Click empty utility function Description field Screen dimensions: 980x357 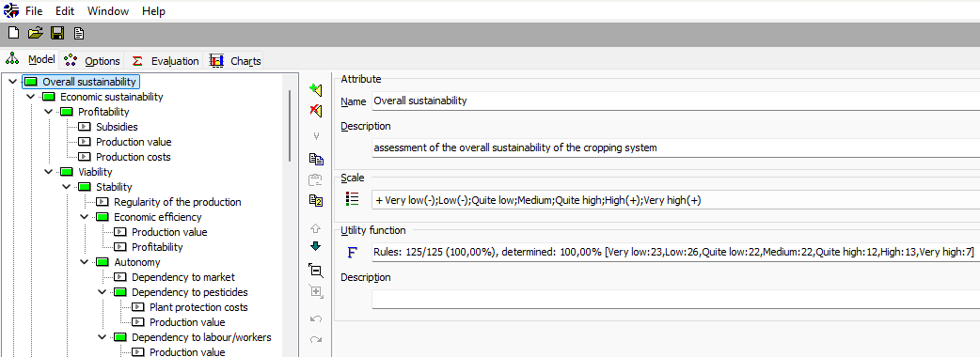tap(675, 299)
